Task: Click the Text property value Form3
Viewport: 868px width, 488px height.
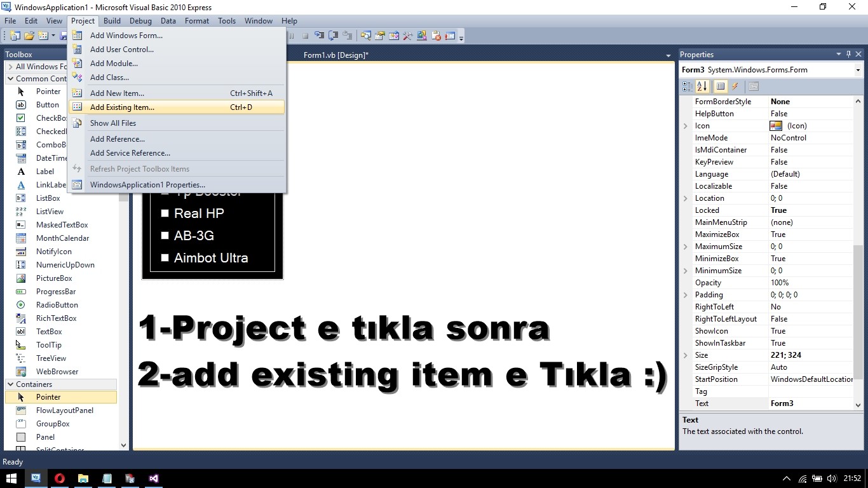Action: [810, 403]
